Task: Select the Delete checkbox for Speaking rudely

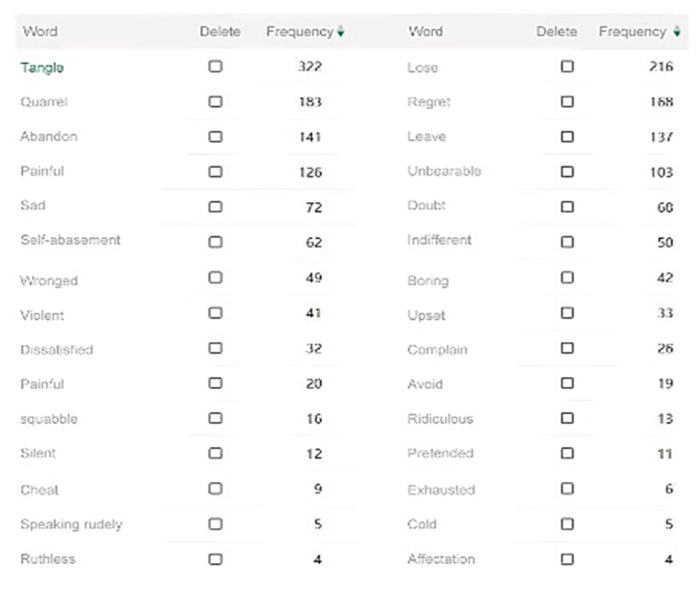Action: (x=215, y=524)
